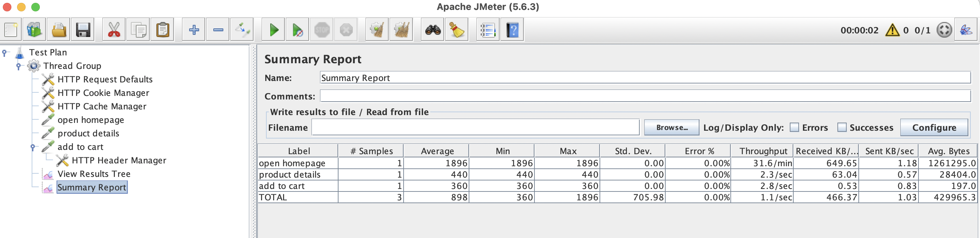Viewport: 980px width, 238px height.
Task: Click the 705.98 Std. Dev. cell
Action: 633,197
